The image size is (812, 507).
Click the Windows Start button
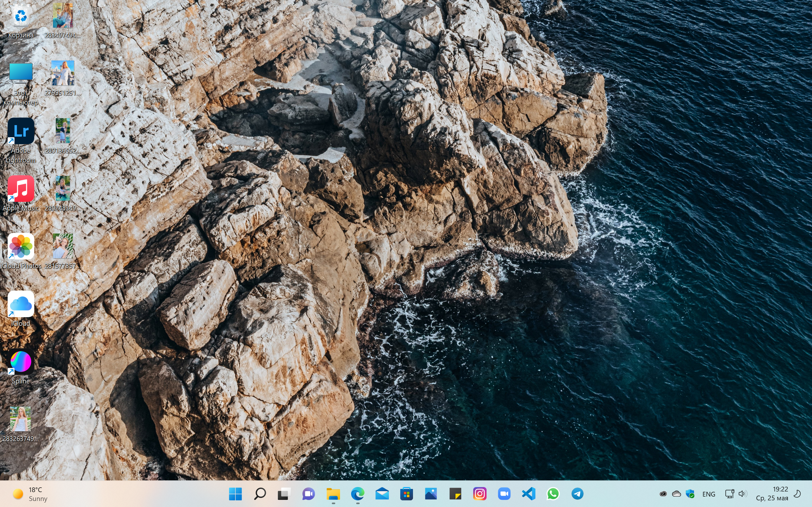point(235,494)
